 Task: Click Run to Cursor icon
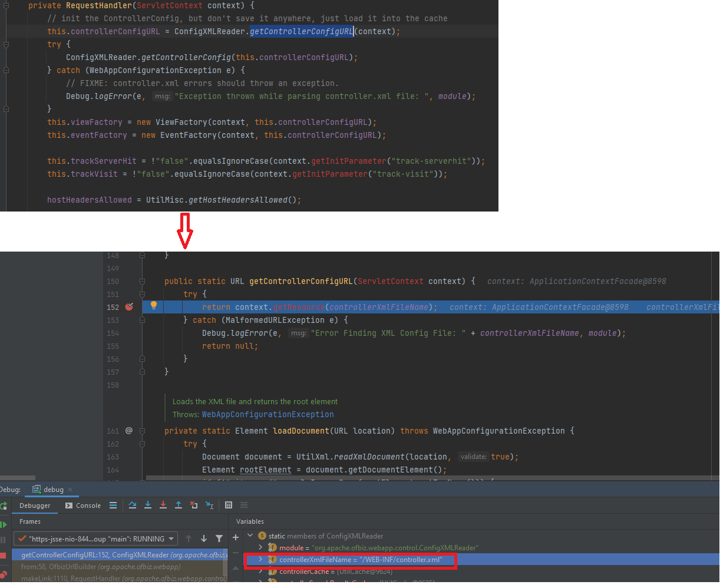click(209, 506)
